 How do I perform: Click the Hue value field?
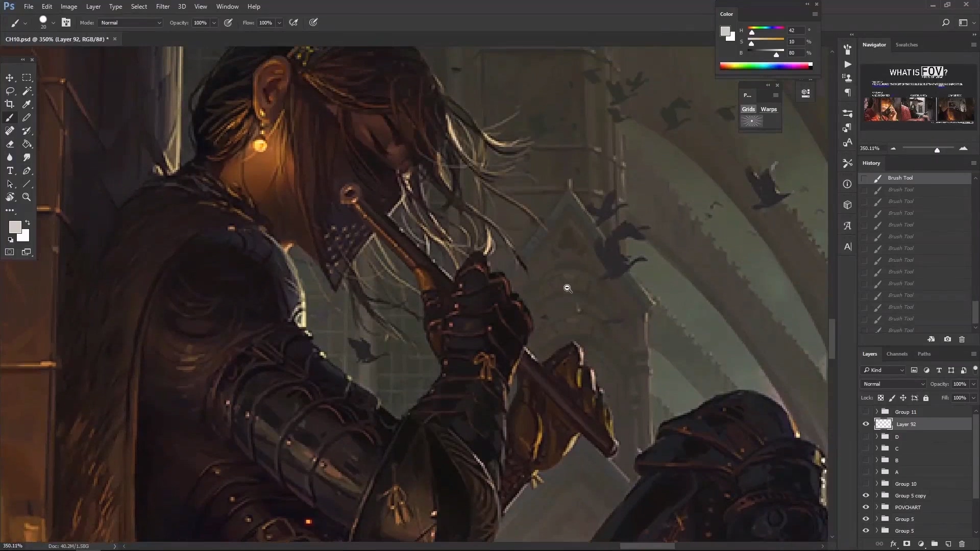pos(795,31)
